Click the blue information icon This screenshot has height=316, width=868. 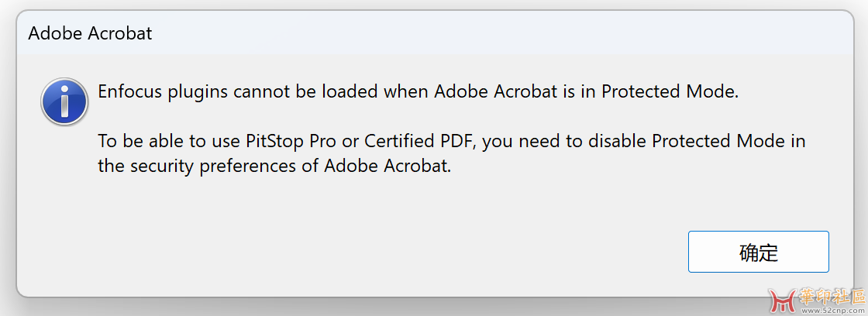click(x=64, y=101)
